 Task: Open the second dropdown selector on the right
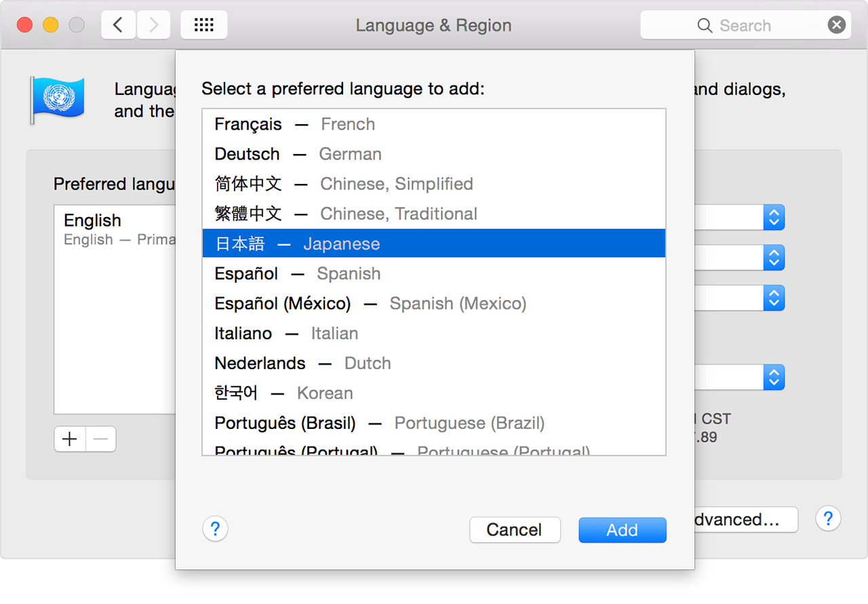774,258
